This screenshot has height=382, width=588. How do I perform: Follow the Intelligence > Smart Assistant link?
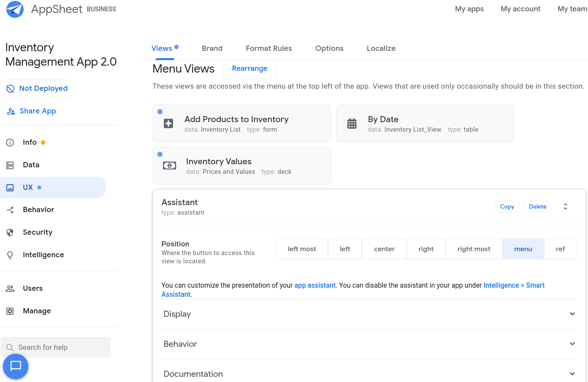click(353, 290)
